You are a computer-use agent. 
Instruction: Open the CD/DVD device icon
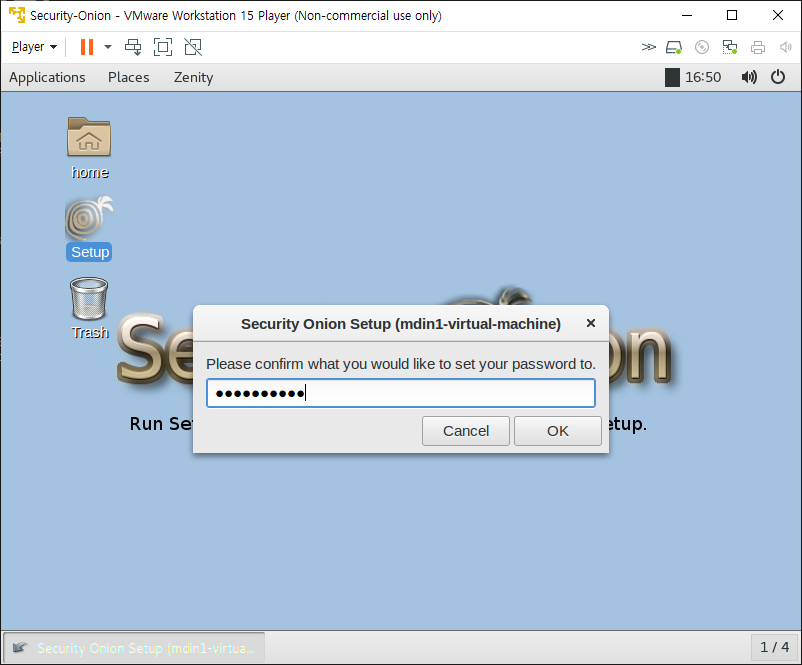tap(702, 47)
